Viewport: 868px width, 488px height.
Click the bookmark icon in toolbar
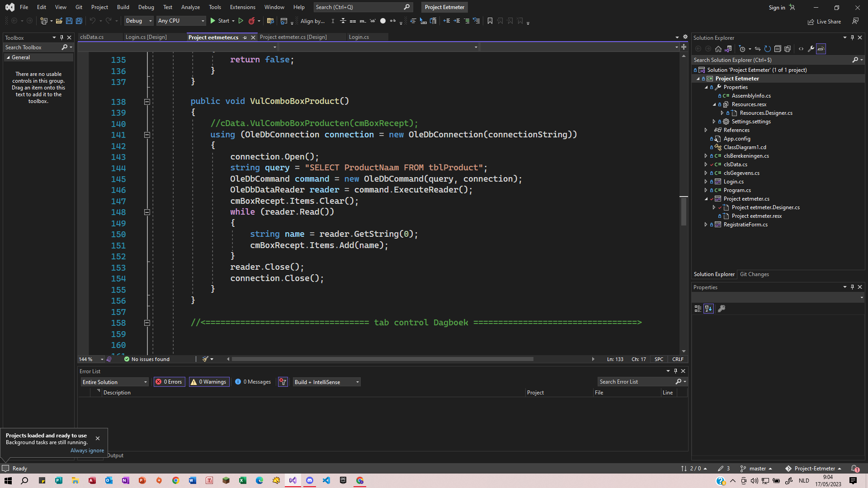tap(490, 21)
